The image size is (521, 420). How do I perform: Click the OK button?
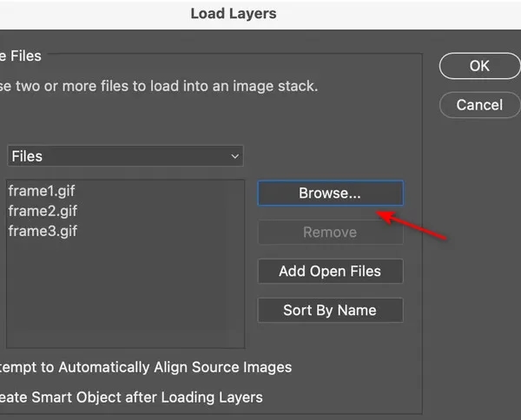[x=479, y=66]
